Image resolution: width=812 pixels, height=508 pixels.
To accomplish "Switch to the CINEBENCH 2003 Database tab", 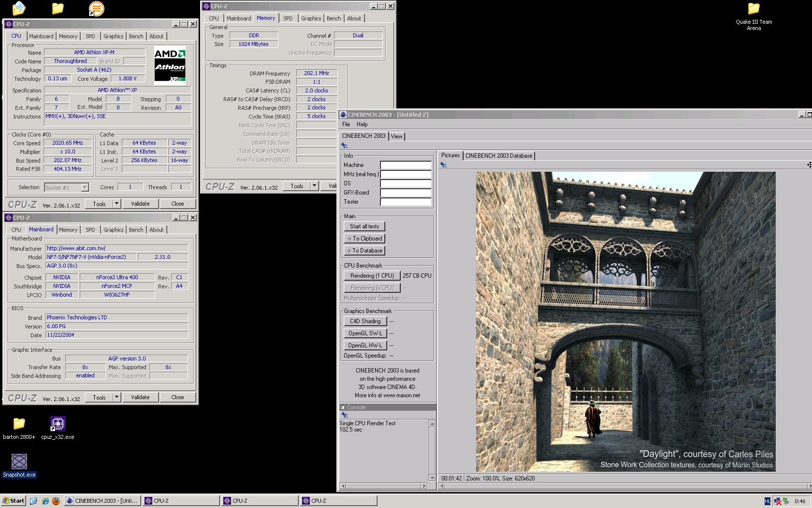I will tap(499, 156).
